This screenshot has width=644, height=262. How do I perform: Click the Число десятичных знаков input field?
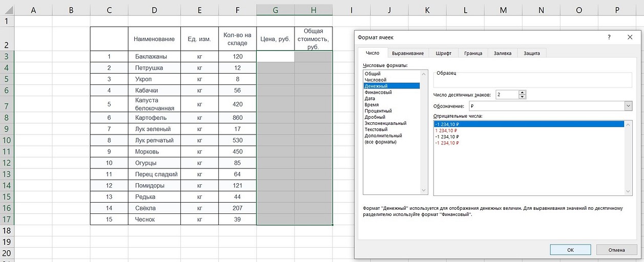(507, 95)
